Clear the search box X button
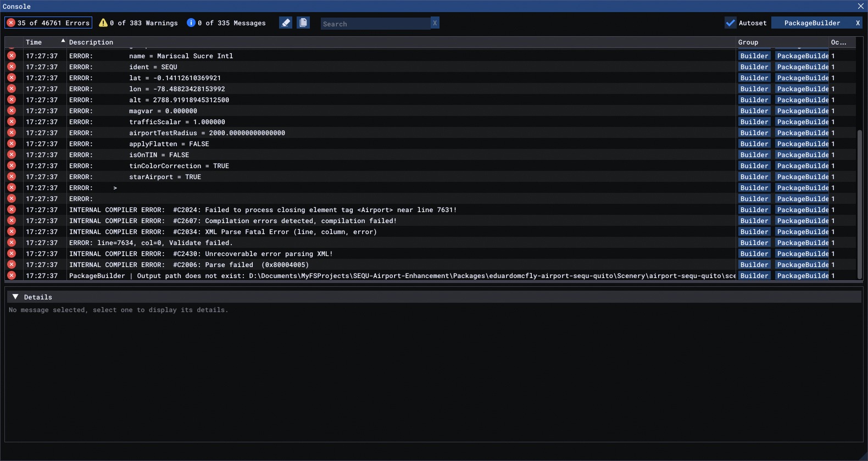This screenshot has width=868, height=461. pos(435,23)
